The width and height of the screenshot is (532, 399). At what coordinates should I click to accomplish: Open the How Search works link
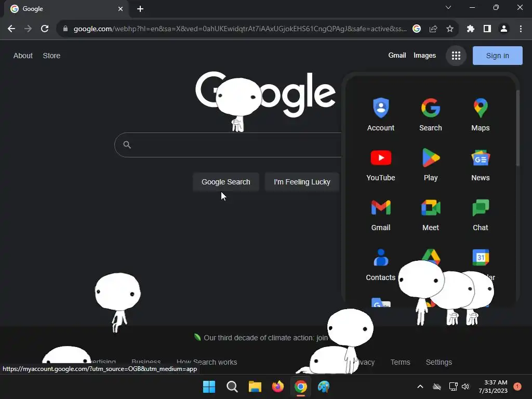point(207,362)
